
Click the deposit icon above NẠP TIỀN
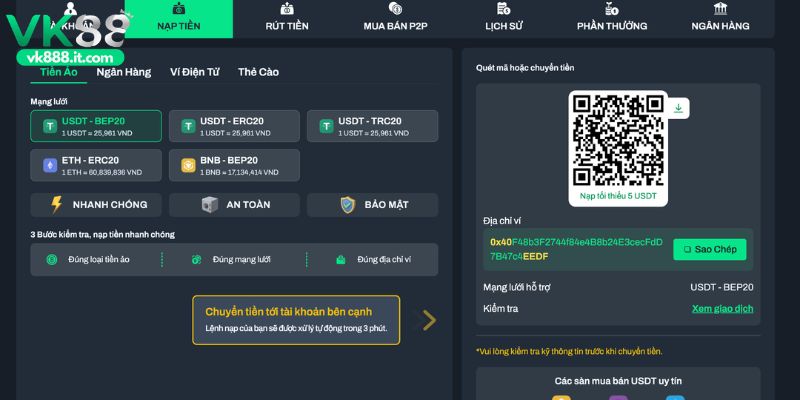[x=179, y=9]
